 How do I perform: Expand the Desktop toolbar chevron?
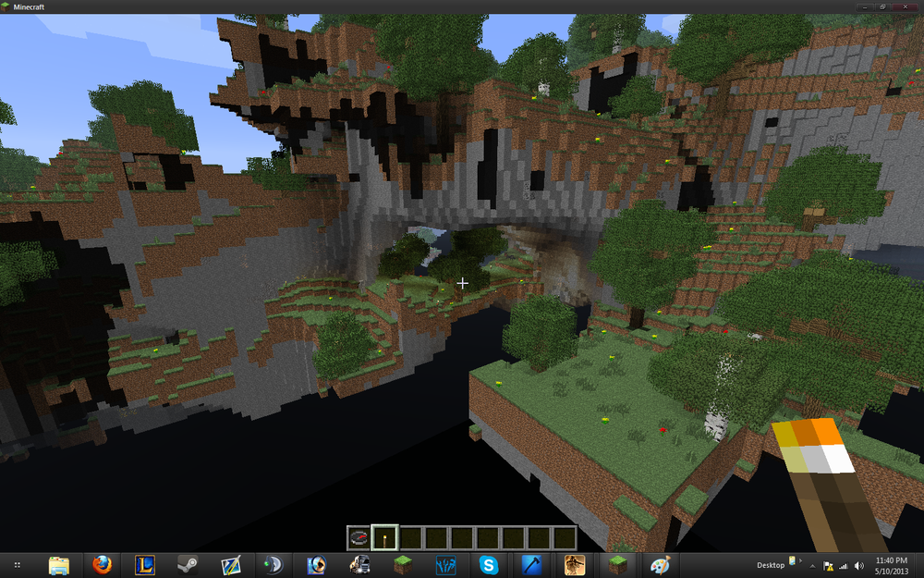click(800, 560)
